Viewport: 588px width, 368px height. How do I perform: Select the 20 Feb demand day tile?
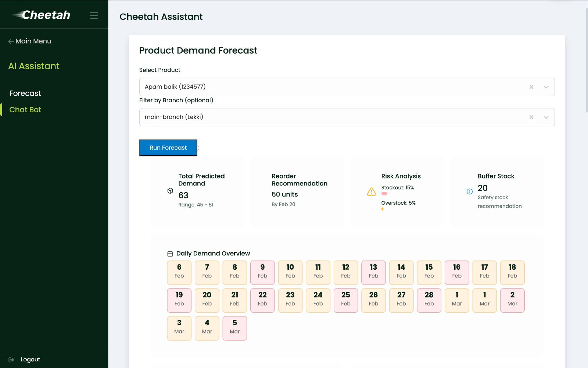coord(207,300)
